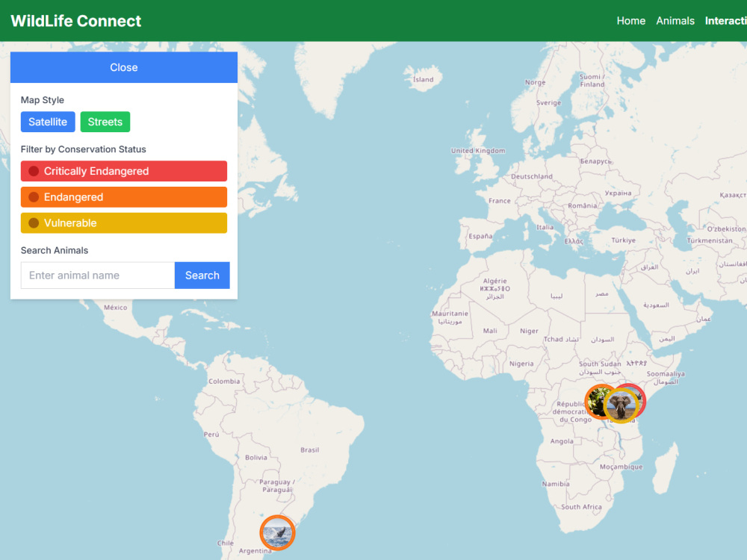Screen dimensions: 747x560
Task: Switch map style to Streets
Action: (105, 122)
